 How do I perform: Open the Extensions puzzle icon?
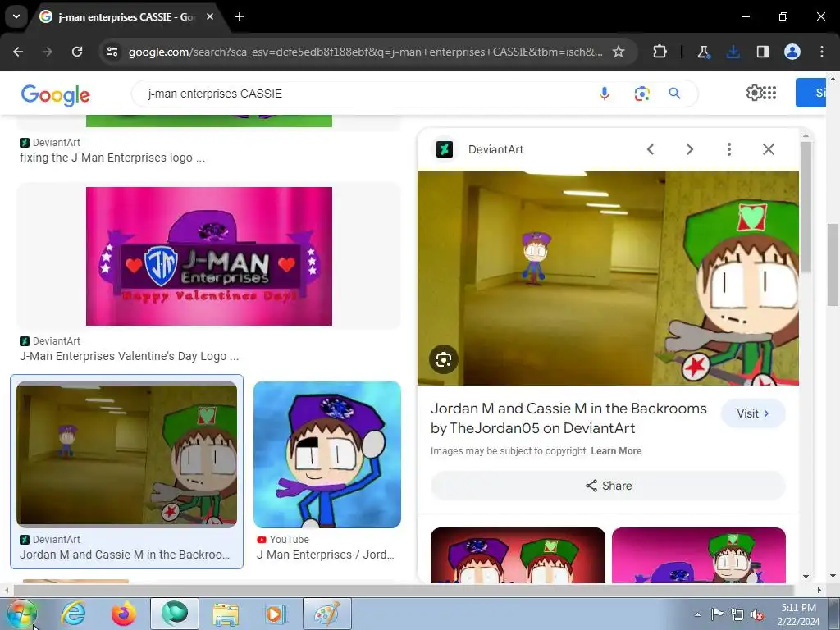660,52
